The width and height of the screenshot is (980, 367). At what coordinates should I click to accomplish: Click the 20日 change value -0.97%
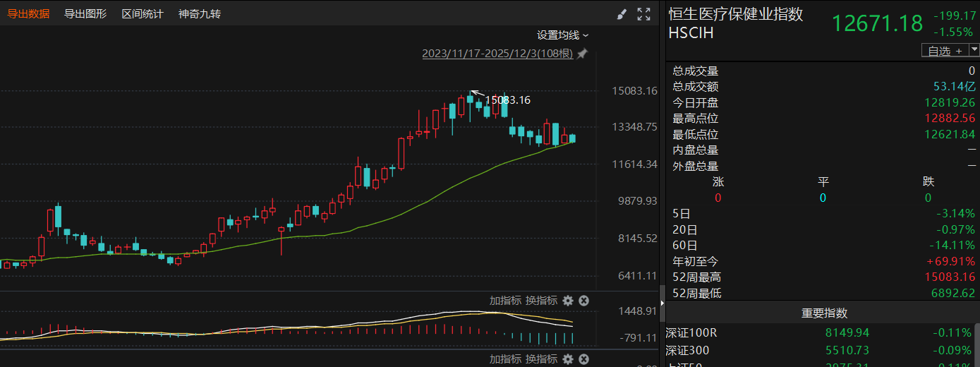click(x=955, y=229)
